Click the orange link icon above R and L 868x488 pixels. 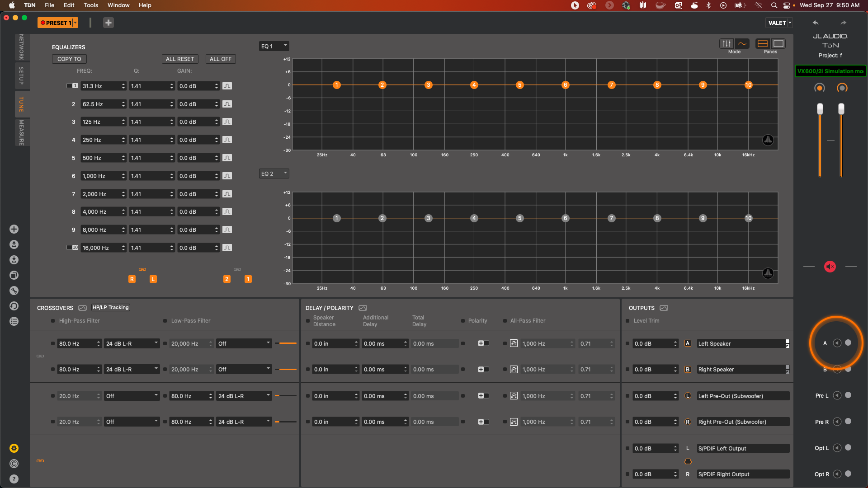tap(142, 269)
